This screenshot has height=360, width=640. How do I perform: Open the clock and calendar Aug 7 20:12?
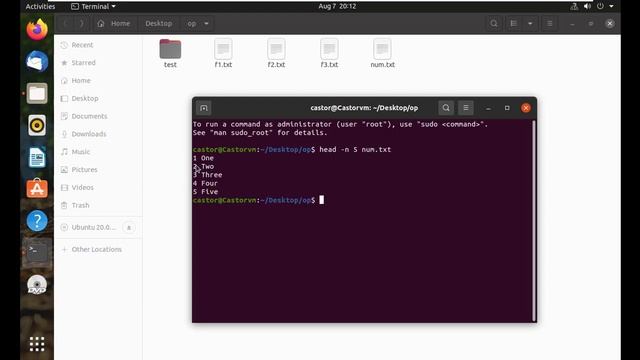337,6
